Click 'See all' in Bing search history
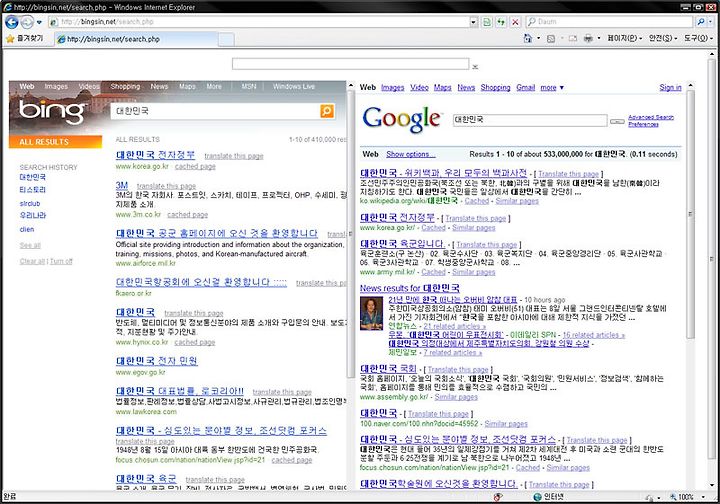This screenshot has width=720, height=504. 30,245
